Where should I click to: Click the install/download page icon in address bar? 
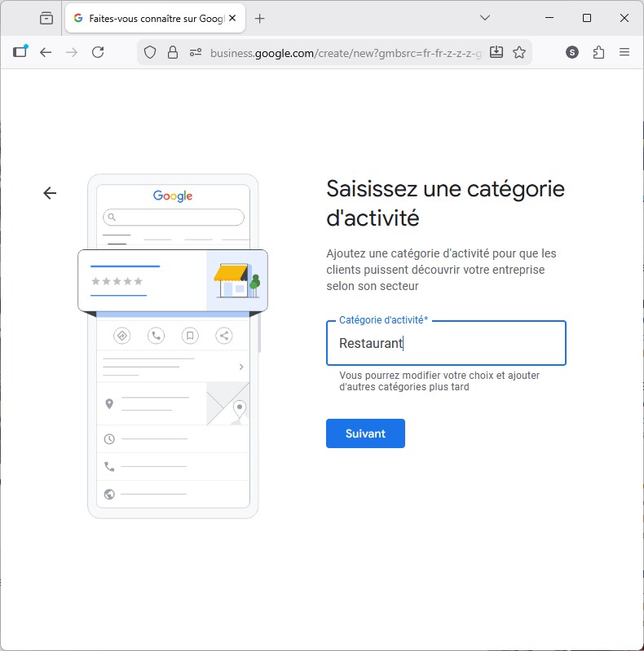click(496, 52)
